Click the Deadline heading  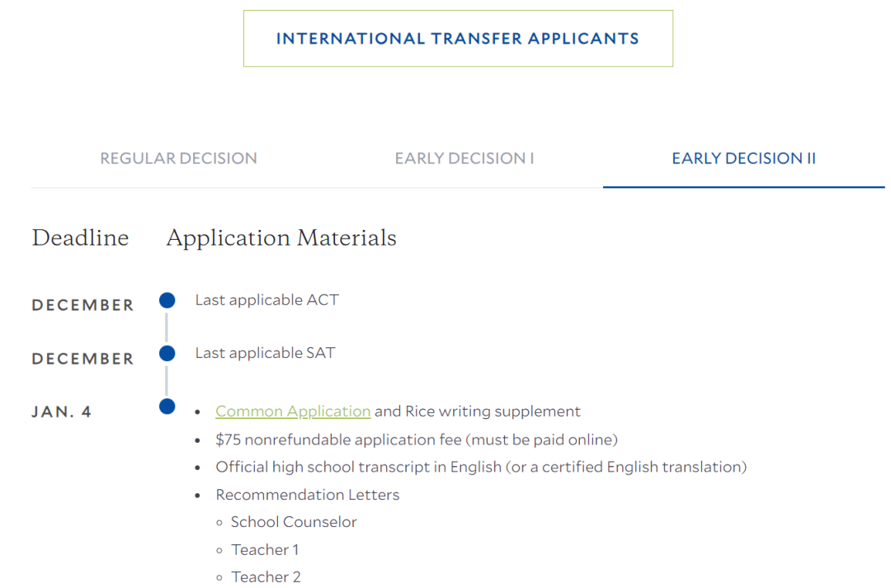coord(80,238)
